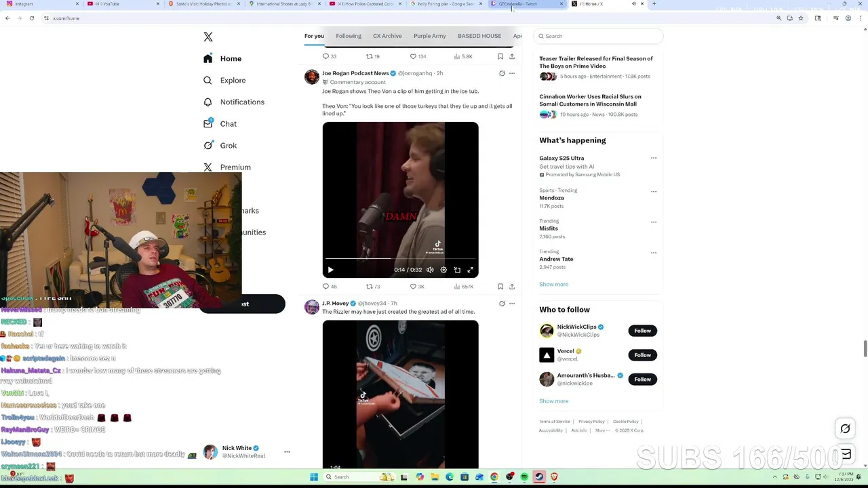Follow NickWickClips
868x488 pixels.
643,331
